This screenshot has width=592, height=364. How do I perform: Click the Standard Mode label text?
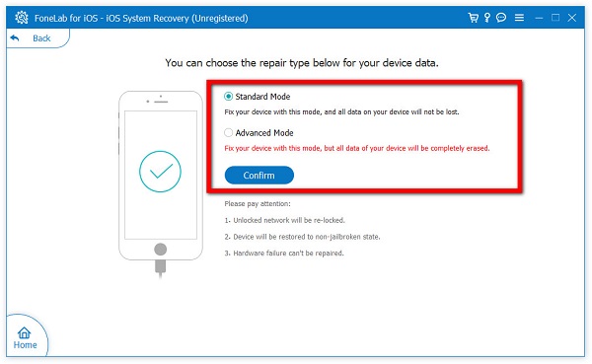(x=262, y=97)
